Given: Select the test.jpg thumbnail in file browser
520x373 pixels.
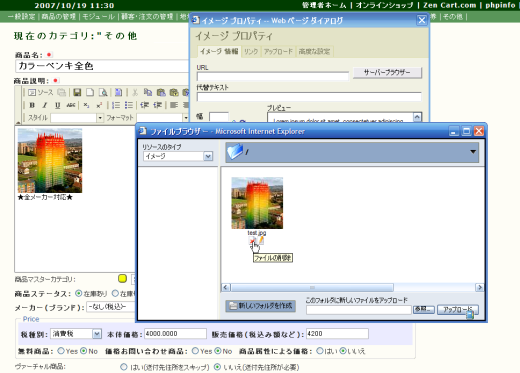Looking at the screenshot, I should [257, 203].
